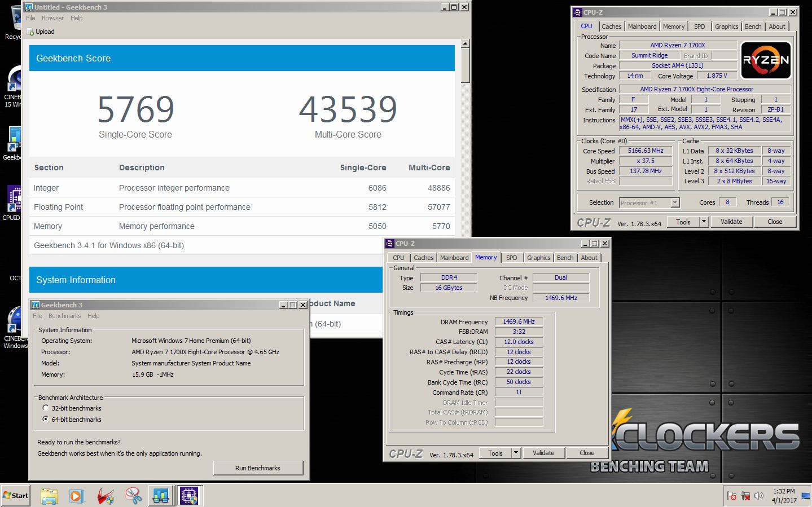Screen dimensions: 812x507
Task: Open the Caches tab in the top CPU-Z window
Action: click(611, 27)
